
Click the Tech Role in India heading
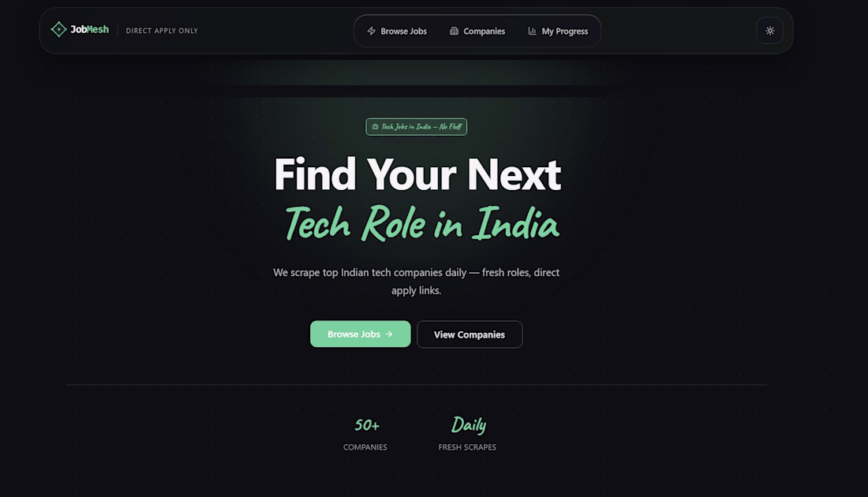tap(422, 223)
